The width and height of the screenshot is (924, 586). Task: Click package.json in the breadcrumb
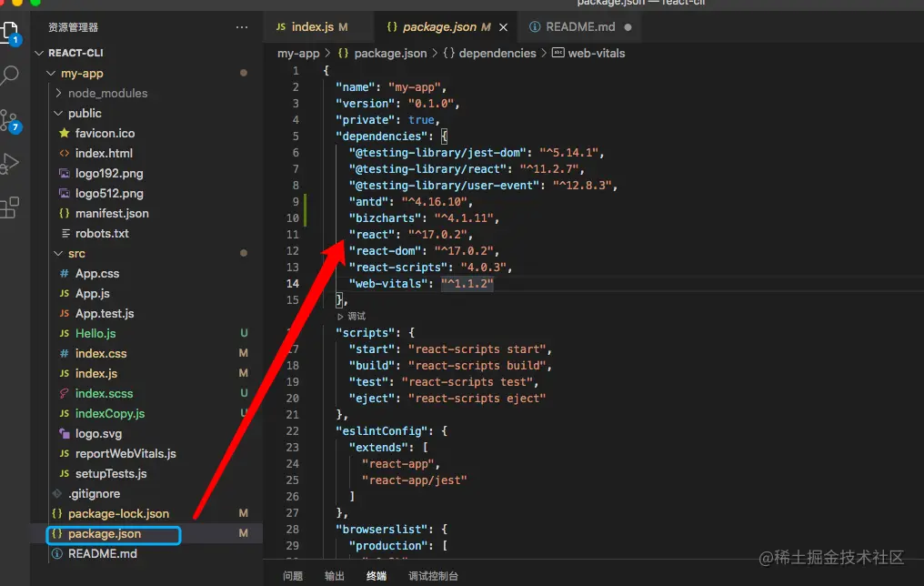pos(389,53)
